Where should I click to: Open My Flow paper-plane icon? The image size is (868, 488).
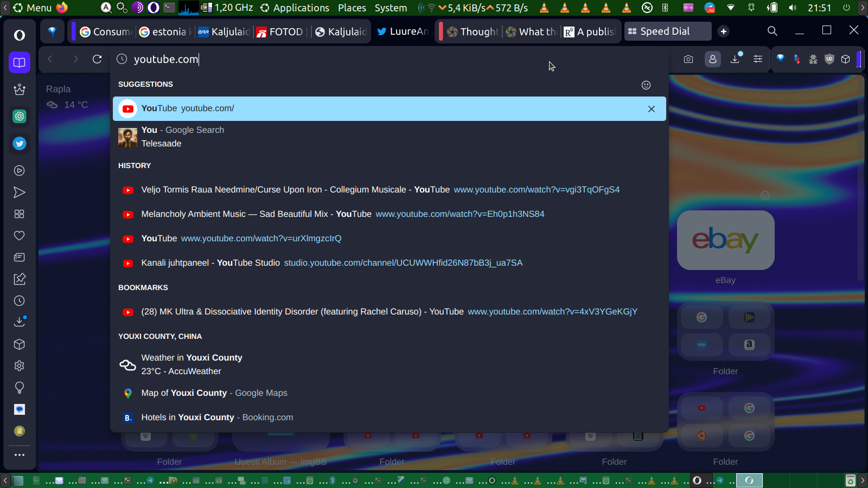click(x=20, y=192)
